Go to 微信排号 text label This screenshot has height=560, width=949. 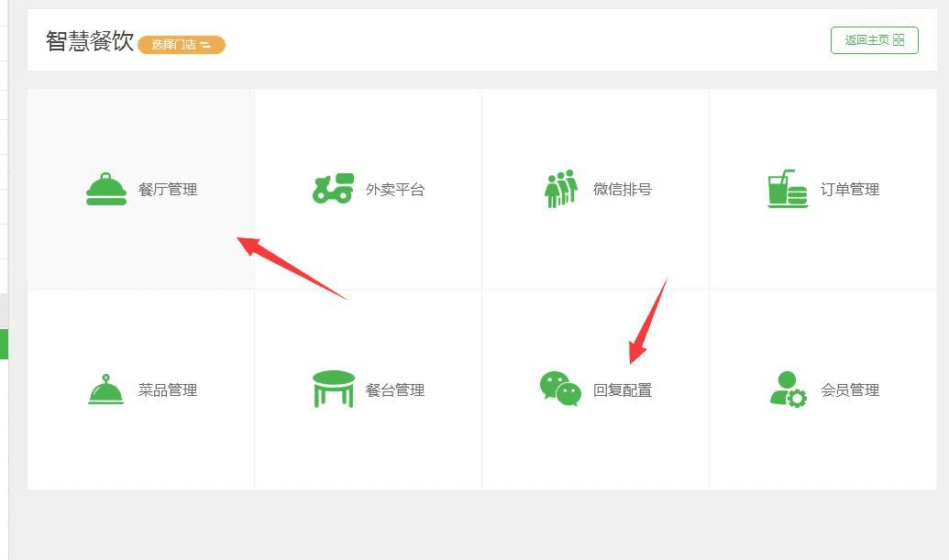tap(623, 190)
